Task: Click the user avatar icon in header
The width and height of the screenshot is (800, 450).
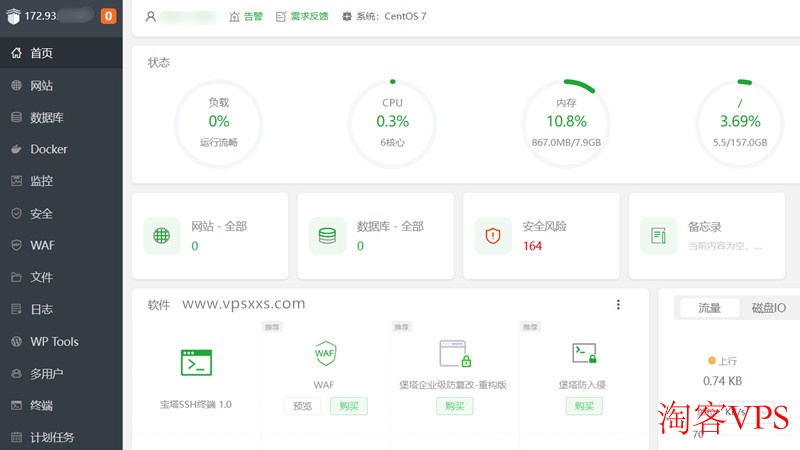Action: pos(151,16)
